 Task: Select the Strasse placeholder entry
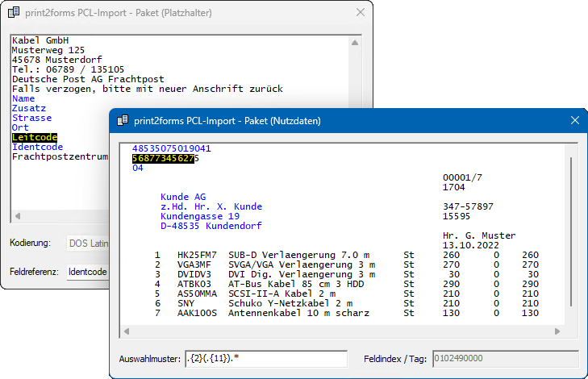coord(31,118)
